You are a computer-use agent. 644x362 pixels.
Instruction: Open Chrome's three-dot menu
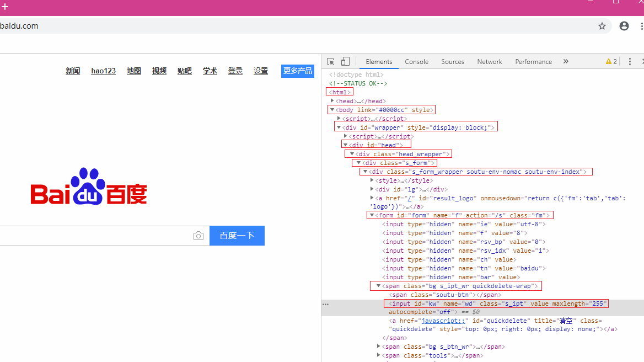[642, 26]
